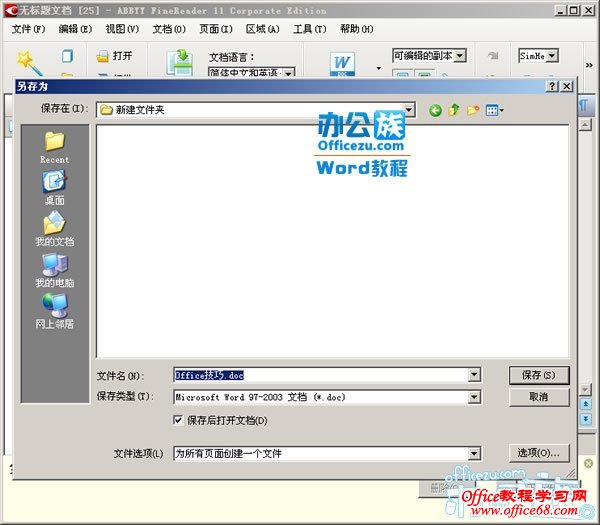
Task: Click the green Back arrow icon
Action: pyautogui.click(x=435, y=111)
